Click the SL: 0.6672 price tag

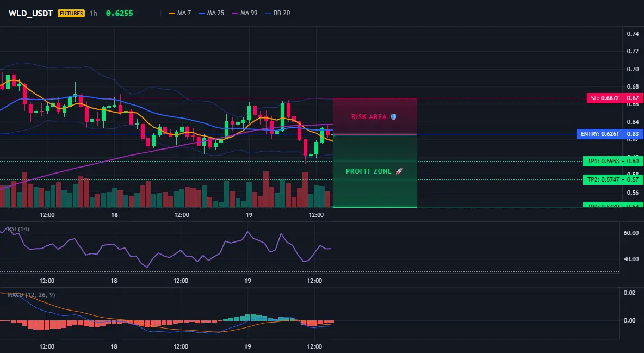pos(604,98)
